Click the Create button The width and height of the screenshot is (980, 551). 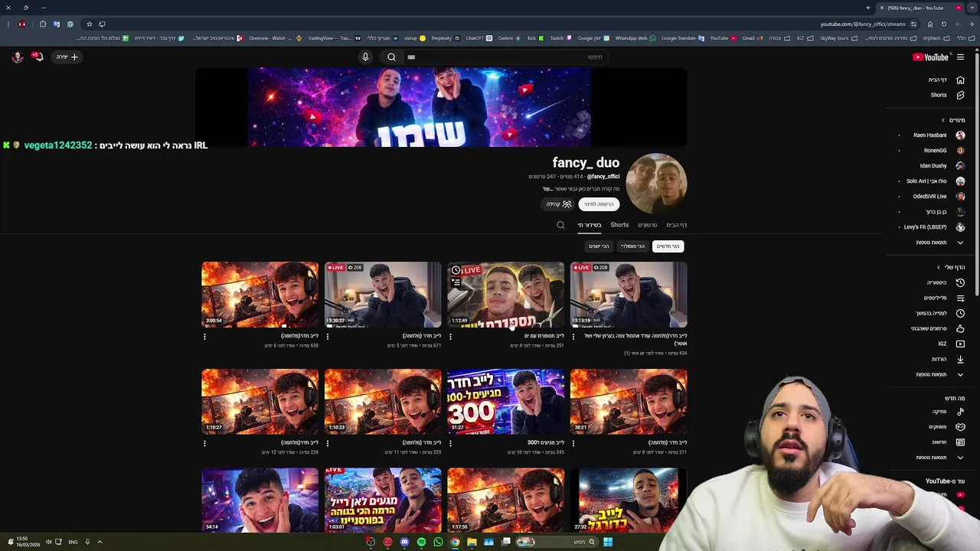pos(67,57)
